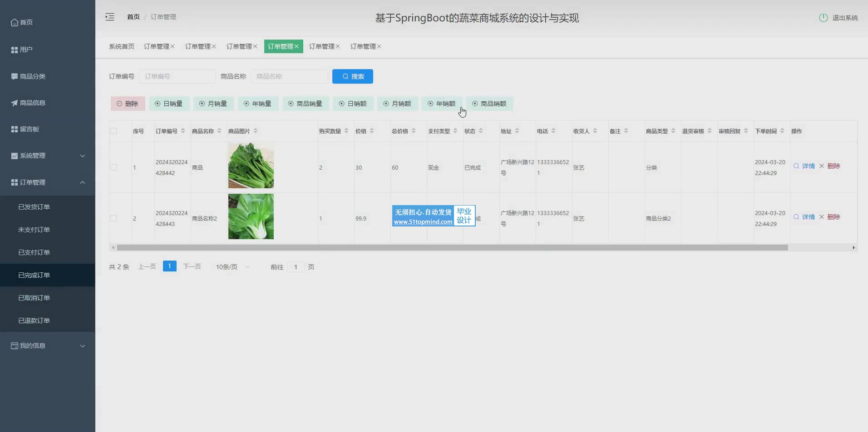Close the third 订单管理 tab
This screenshot has width=868, height=432.
point(255,46)
